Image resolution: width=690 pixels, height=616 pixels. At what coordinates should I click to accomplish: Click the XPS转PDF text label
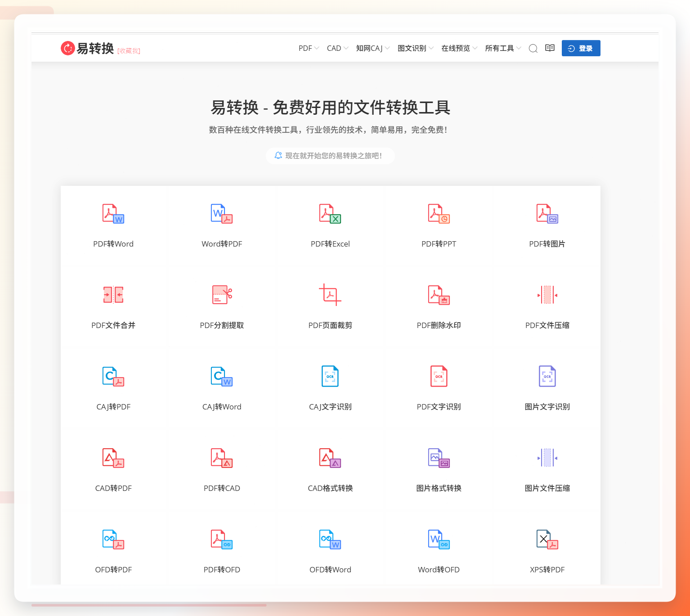[547, 570]
